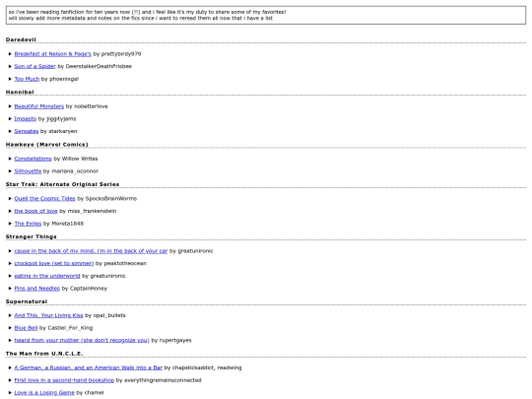This screenshot has width=532, height=399.
Task: Expand details for Beautiful Monsters entry
Action: click(10, 106)
